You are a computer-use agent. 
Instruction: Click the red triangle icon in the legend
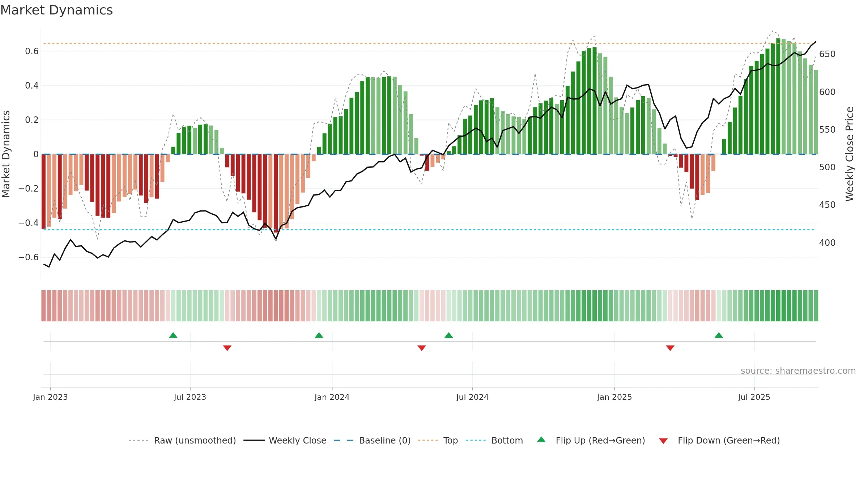click(x=663, y=441)
